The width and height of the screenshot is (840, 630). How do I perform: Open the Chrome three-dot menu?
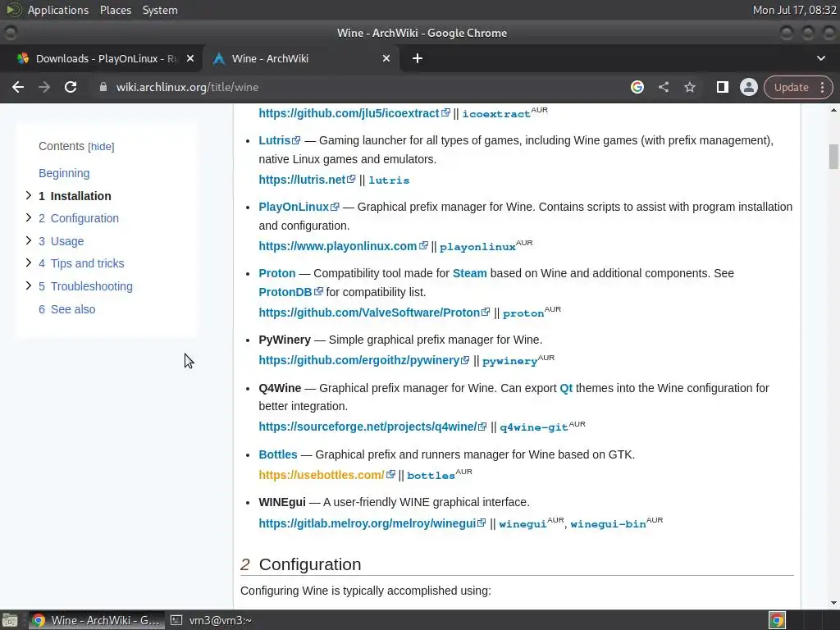(822, 87)
